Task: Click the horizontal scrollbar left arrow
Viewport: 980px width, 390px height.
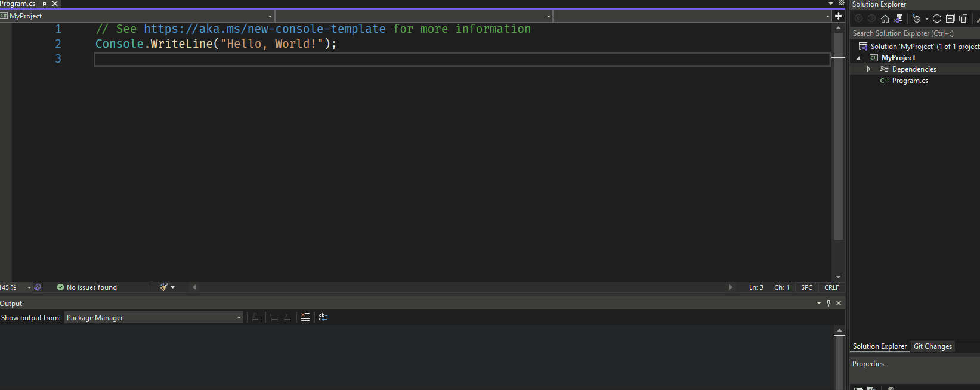Action: [x=194, y=287]
